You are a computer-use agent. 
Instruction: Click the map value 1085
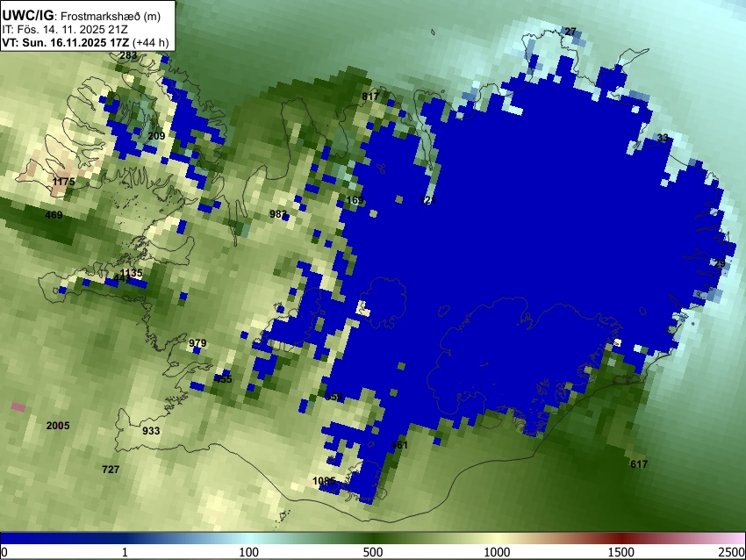[x=324, y=481]
